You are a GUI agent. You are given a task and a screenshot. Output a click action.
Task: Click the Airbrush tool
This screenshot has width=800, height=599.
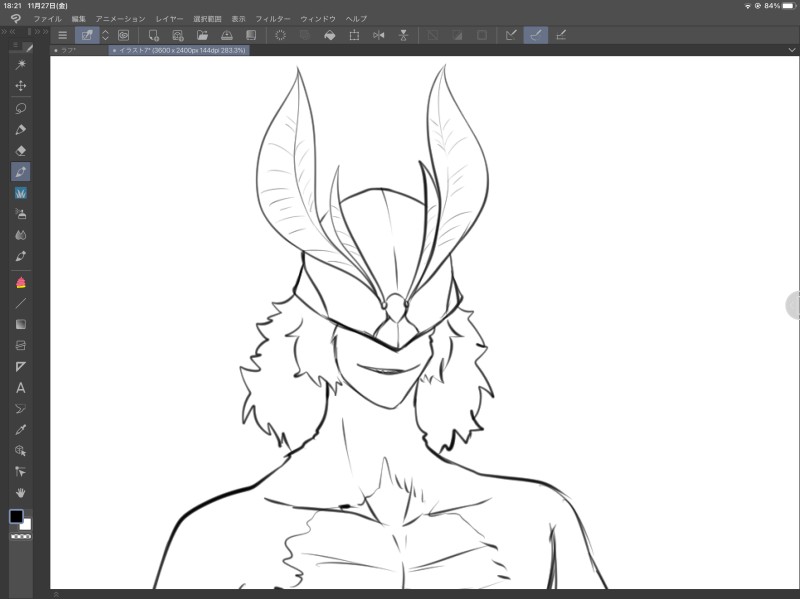click(x=21, y=214)
